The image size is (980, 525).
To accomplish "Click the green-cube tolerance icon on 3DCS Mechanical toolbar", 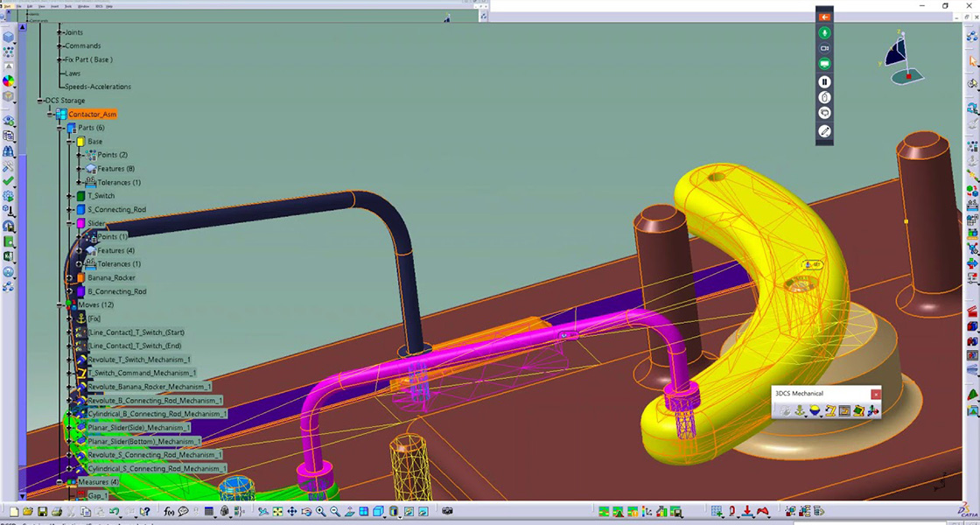I will coord(858,409).
